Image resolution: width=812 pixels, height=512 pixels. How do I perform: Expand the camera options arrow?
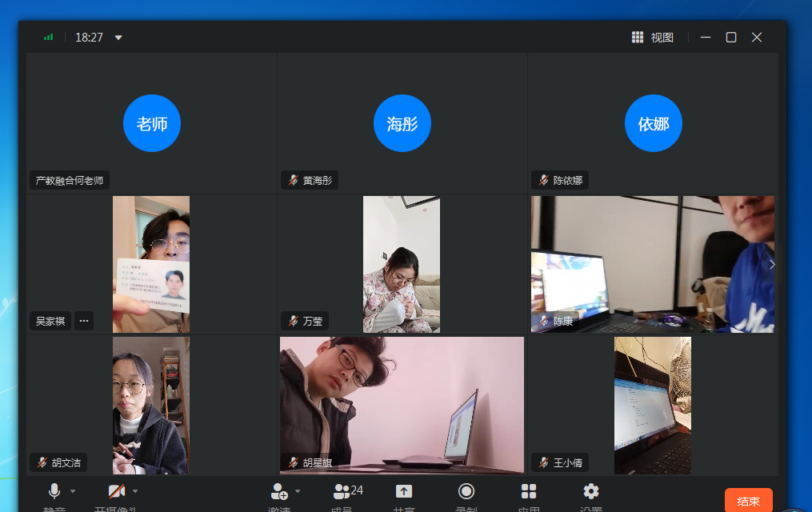[135, 491]
